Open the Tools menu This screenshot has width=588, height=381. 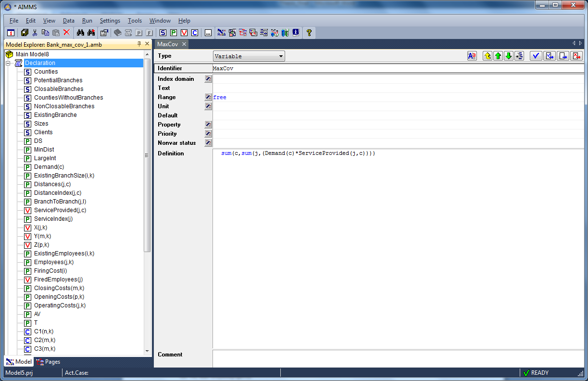(x=135, y=21)
